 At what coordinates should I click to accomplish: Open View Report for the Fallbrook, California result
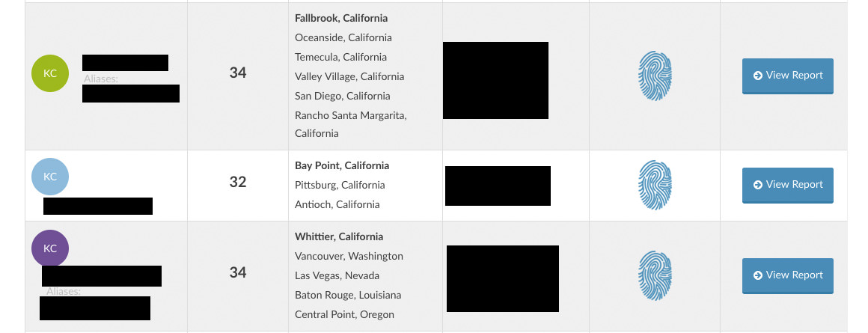[787, 76]
